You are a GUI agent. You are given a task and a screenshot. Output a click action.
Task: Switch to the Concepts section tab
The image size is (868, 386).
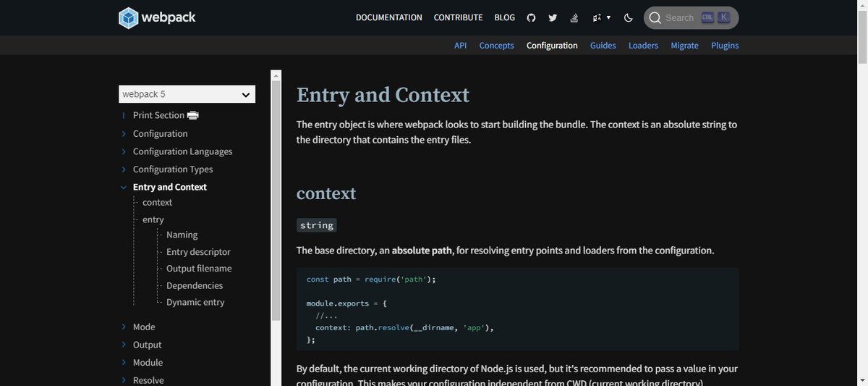pyautogui.click(x=496, y=45)
